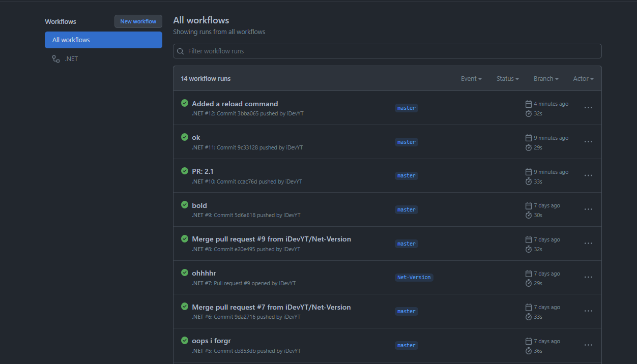Open options menu for 'Merge pull request #9'
637x364 pixels.
click(x=588, y=244)
